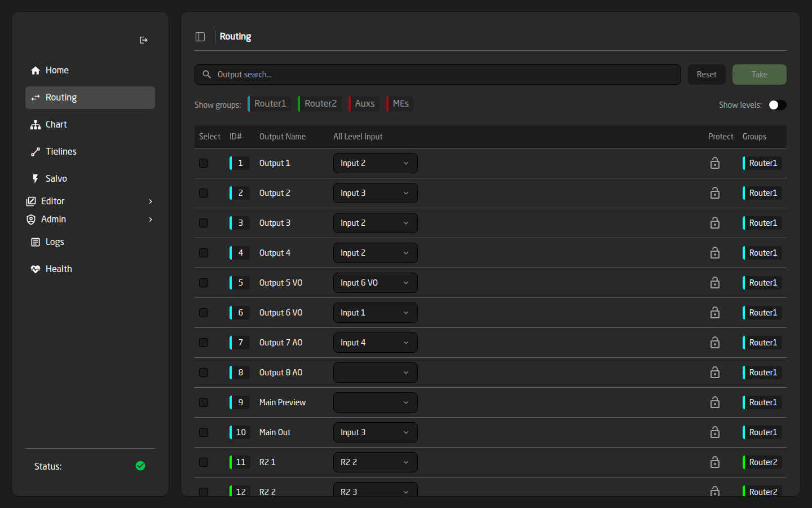Click the green status check icon
Image resolution: width=812 pixels, height=508 pixels.
coord(140,466)
